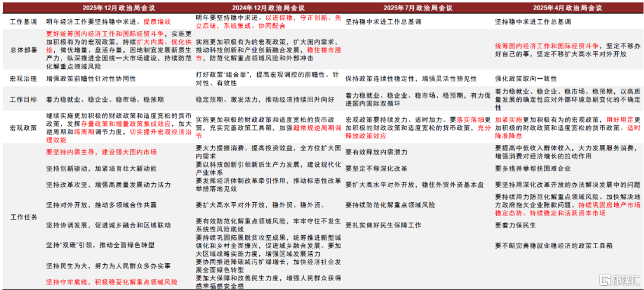Click the 2025年7月 cell containing "有力促进国内国际双循环"
The width and height of the screenshot is (644, 290).
click(417, 99)
